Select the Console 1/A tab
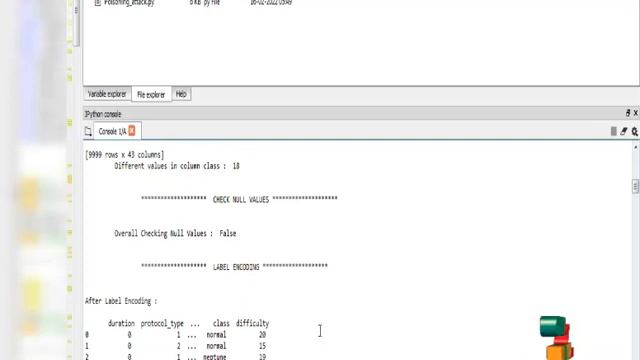 pyautogui.click(x=112, y=131)
